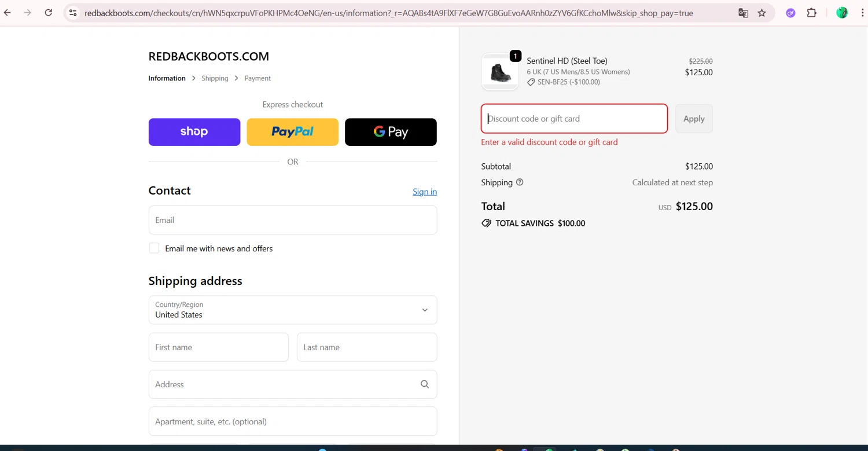This screenshot has width=868, height=451.
Task: Click the browser forward arrow
Action: pyautogui.click(x=27, y=13)
